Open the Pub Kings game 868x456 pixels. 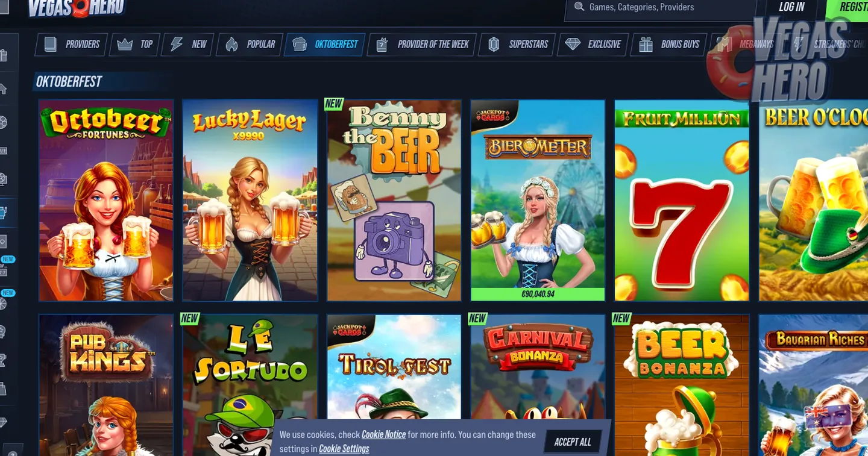106,385
